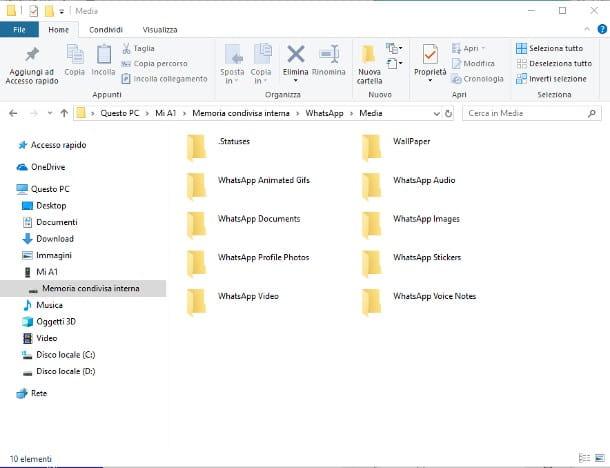This screenshot has width=610, height=468.
Task: Open Musica in navigation pane
Action: [43, 305]
